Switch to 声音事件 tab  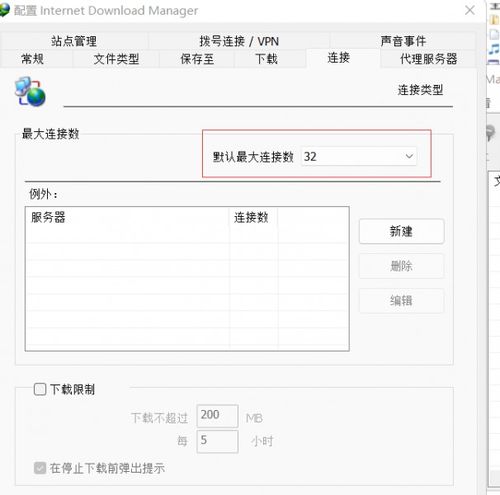coord(403,41)
